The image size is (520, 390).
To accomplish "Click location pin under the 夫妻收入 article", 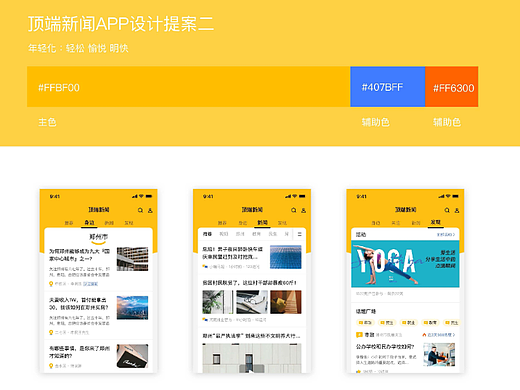I will (51, 332).
